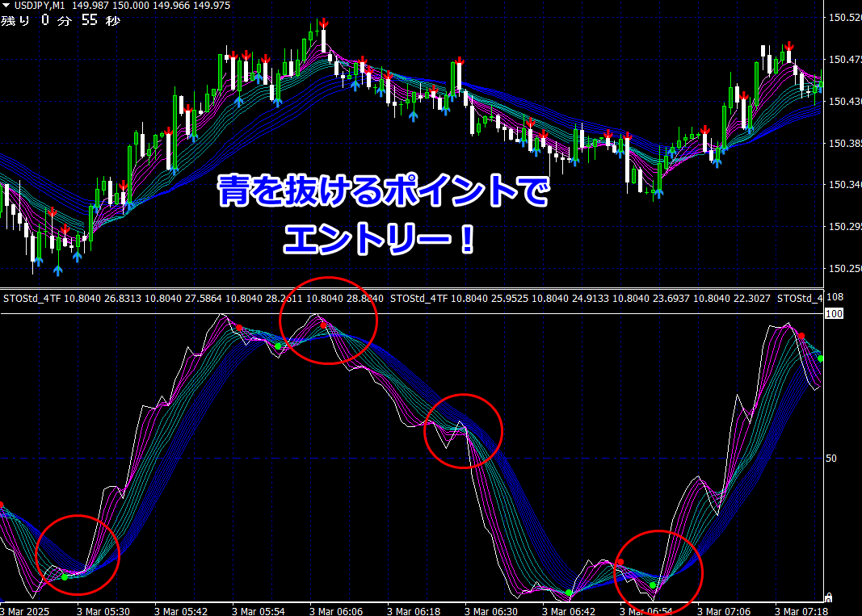This screenshot has height=616, width=862.
Task: Click the USDJPY,M1 symbol title text
Action: click(40, 6)
